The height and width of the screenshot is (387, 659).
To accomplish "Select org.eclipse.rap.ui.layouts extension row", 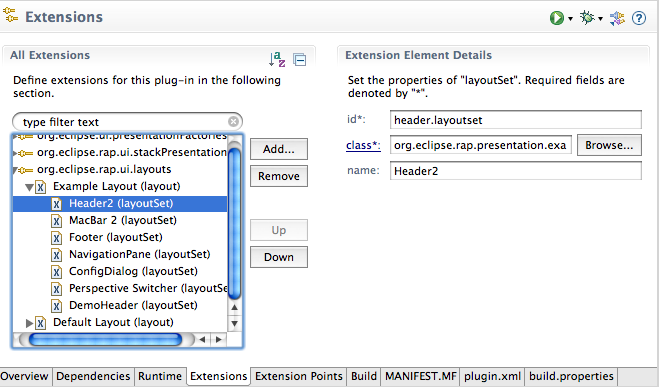I will click(120, 169).
